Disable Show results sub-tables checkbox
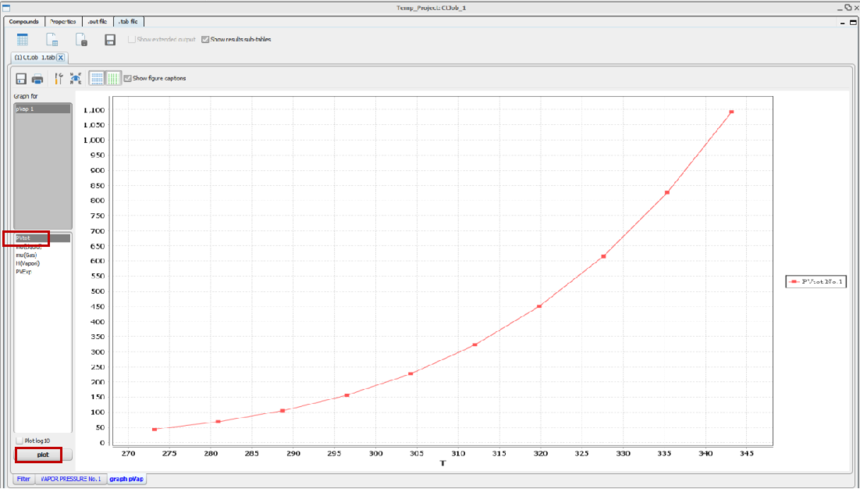The image size is (860, 489). pyautogui.click(x=205, y=40)
